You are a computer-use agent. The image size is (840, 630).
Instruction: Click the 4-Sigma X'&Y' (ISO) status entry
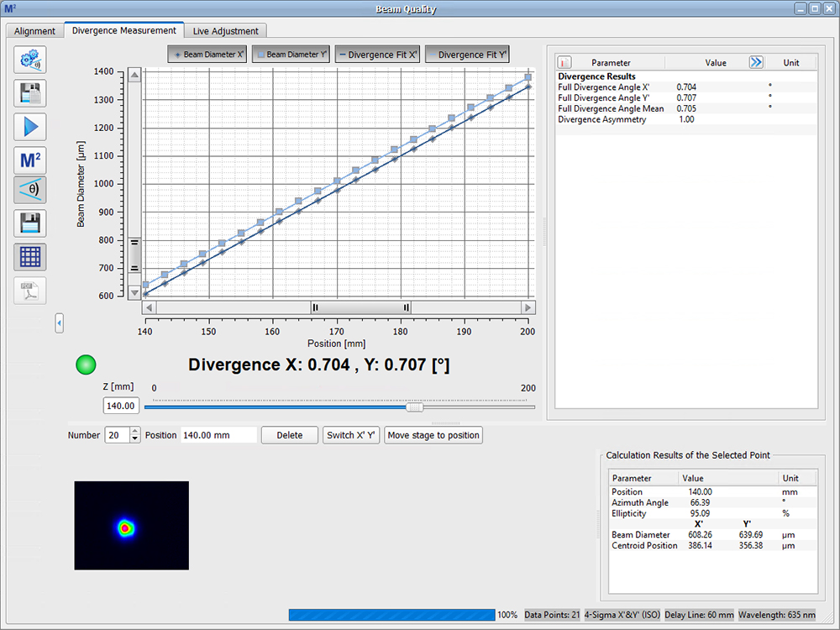[x=622, y=615]
